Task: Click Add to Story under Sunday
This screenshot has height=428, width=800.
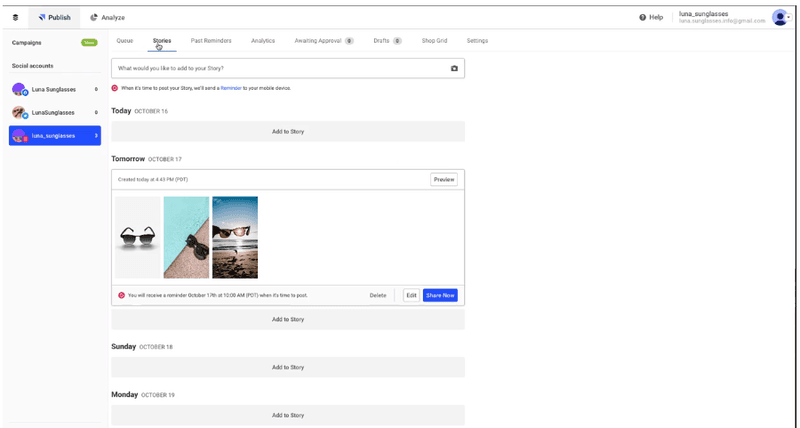Action: tap(288, 367)
